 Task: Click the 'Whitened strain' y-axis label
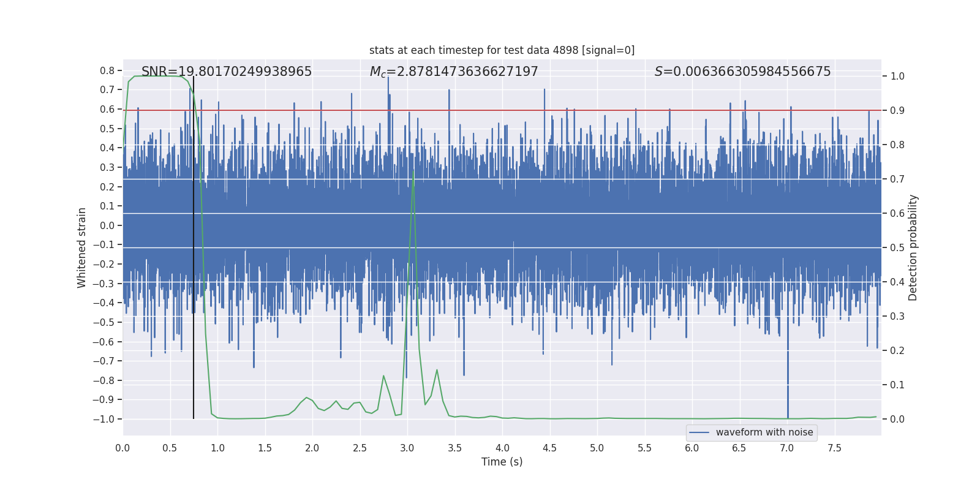(81, 247)
